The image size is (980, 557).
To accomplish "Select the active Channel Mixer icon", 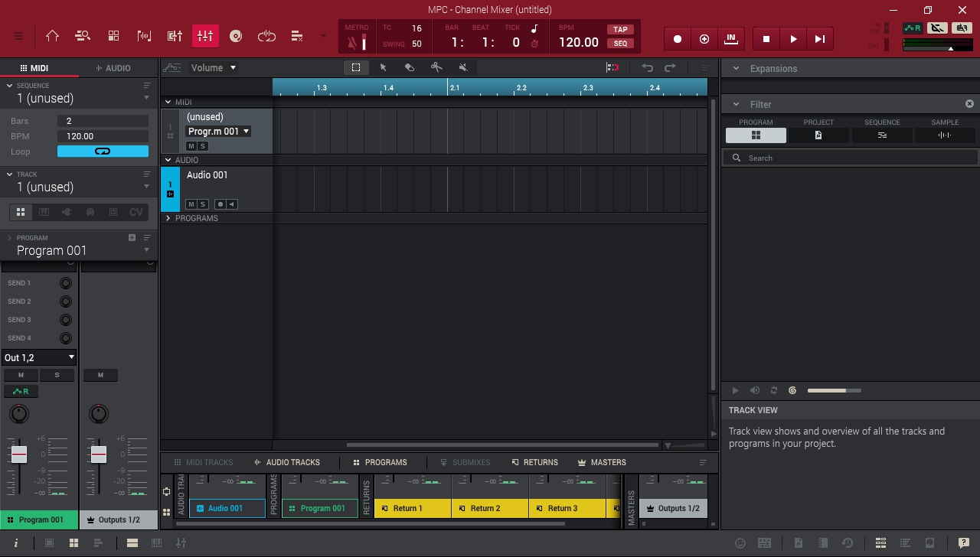I will click(205, 36).
